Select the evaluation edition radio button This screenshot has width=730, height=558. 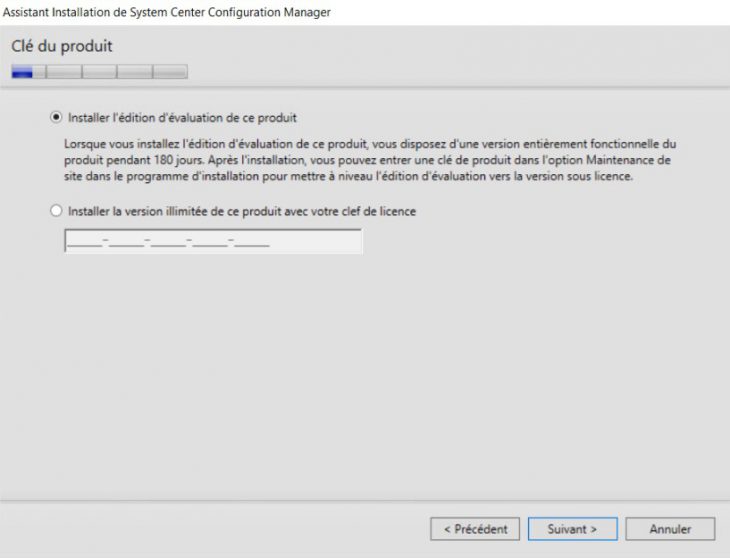[56, 117]
